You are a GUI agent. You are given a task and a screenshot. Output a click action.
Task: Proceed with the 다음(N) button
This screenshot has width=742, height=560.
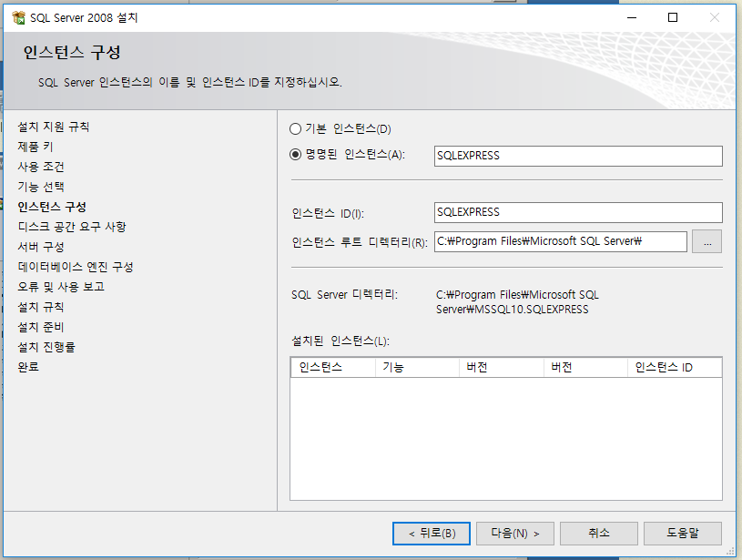(515, 534)
